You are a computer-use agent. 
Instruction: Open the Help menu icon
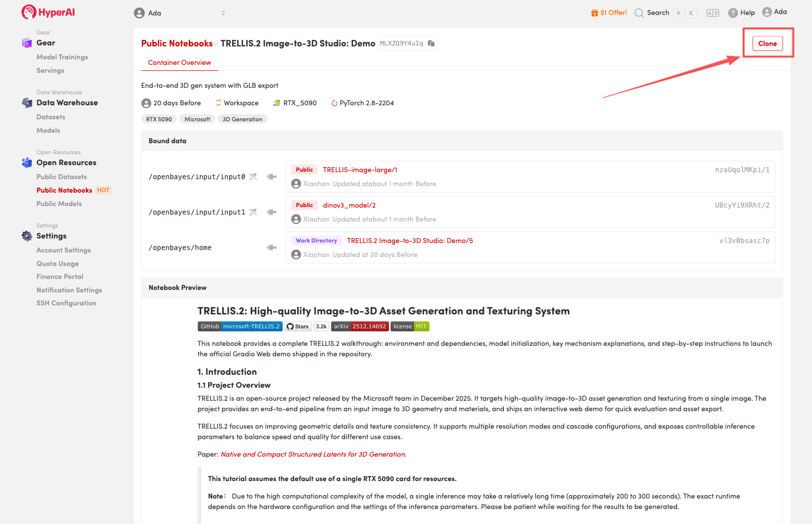[733, 13]
